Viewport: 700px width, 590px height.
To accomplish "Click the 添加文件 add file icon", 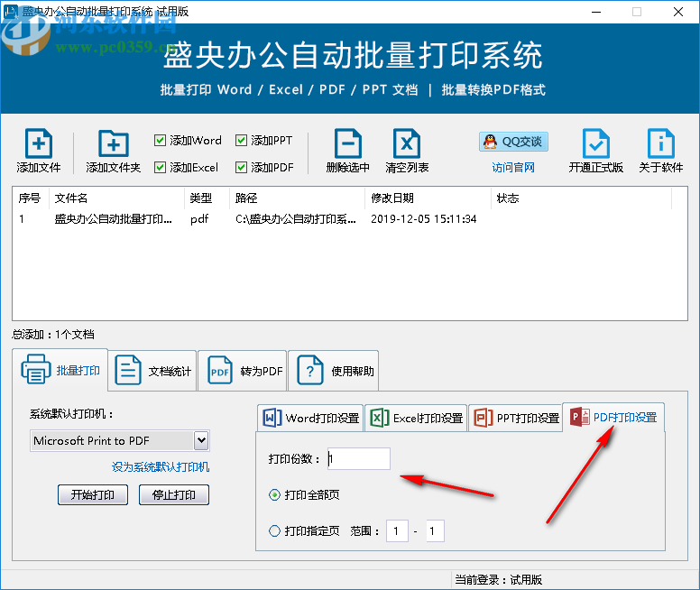I will pos(39,143).
